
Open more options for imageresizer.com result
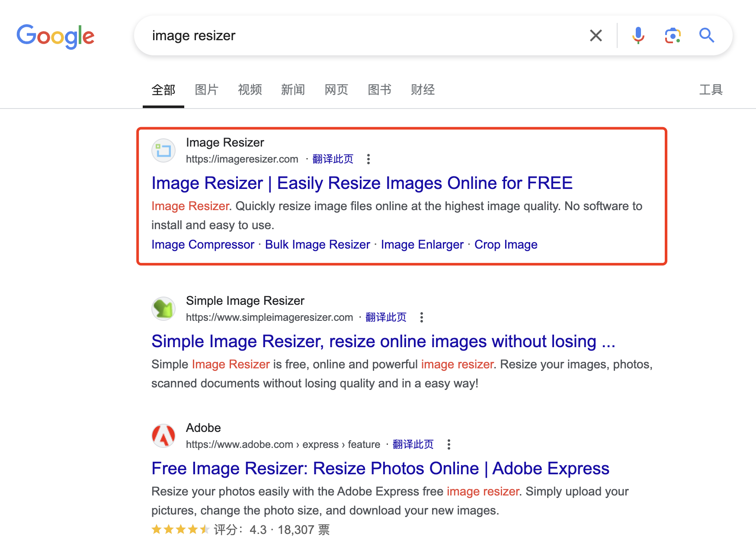(x=368, y=159)
